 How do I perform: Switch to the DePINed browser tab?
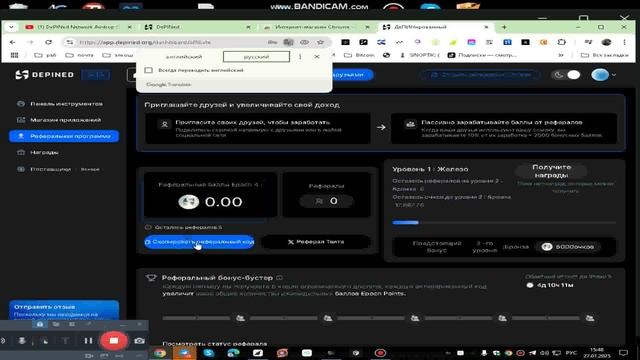196,27
